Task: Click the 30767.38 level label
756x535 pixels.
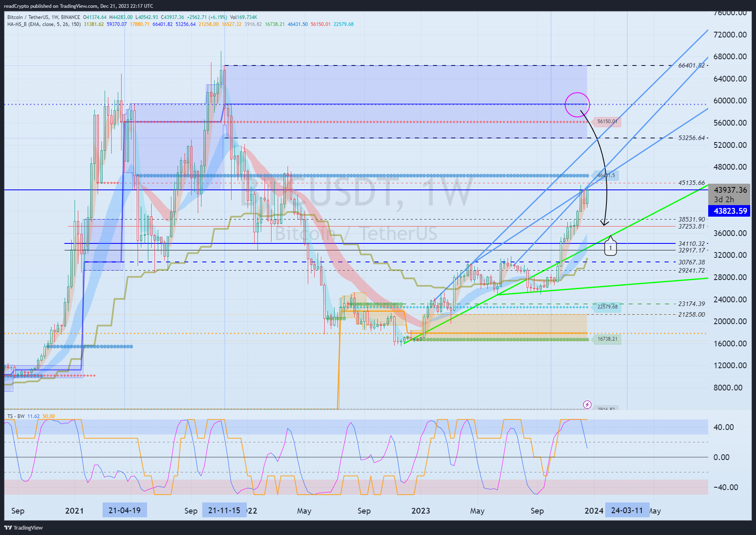Action: (691, 262)
